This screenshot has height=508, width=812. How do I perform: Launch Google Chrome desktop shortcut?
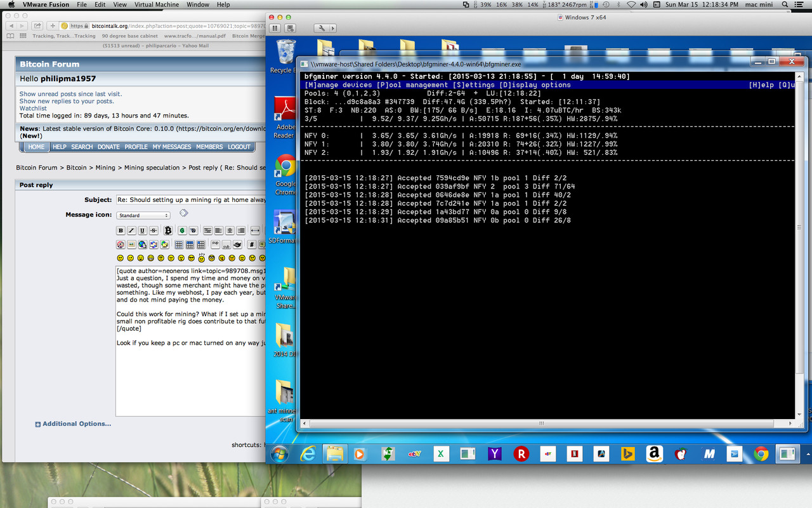285,175
